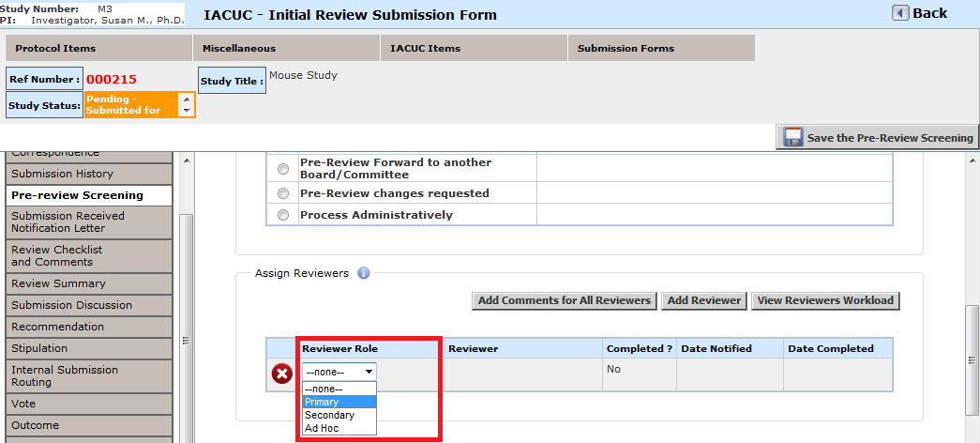This screenshot has height=443, width=980.
Task: Open Vote section in sidebar
Action: pyautogui.click(x=89, y=404)
